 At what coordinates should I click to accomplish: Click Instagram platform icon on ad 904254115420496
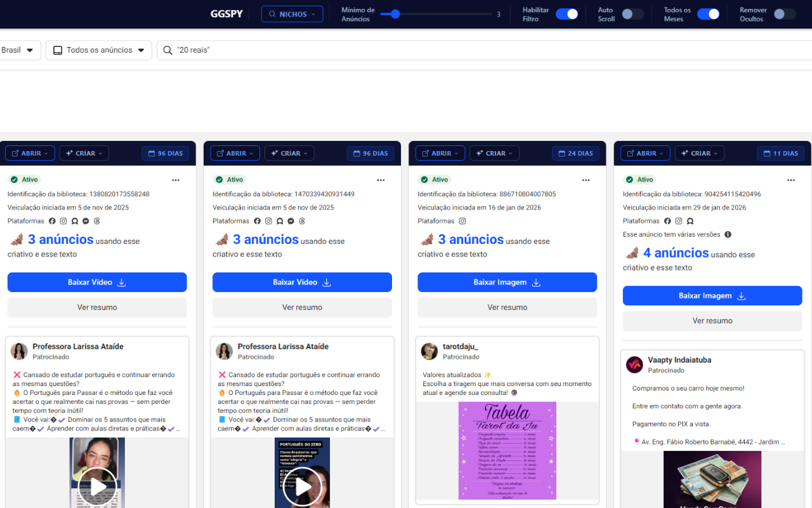(x=679, y=221)
